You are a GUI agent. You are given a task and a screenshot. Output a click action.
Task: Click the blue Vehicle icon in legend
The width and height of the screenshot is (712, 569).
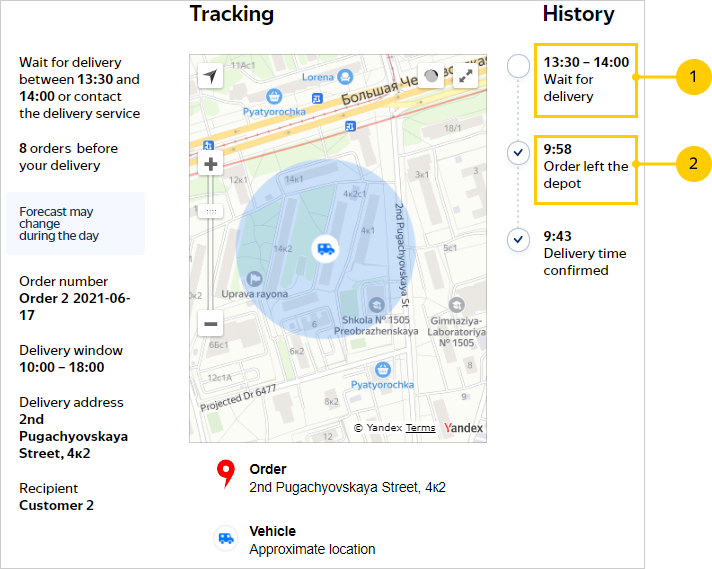pyautogui.click(x=226, y=539)
